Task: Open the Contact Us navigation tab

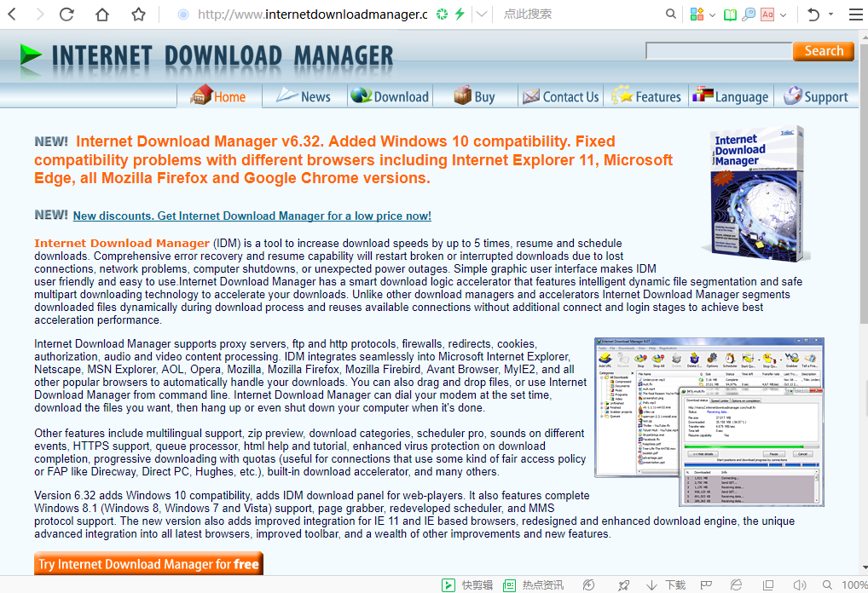Action: (x=561, y=96)
